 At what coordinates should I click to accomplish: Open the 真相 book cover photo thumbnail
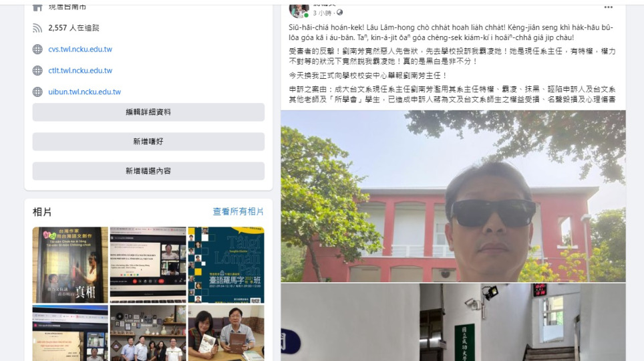coord(70,265)
